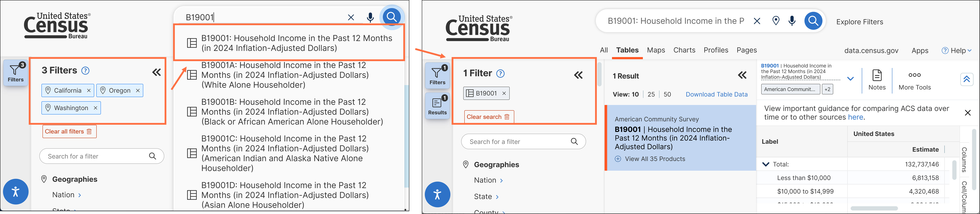Dismiss the ACS guidance message
The width and height of the screenshot is (980, 214).
pos(967,113)
